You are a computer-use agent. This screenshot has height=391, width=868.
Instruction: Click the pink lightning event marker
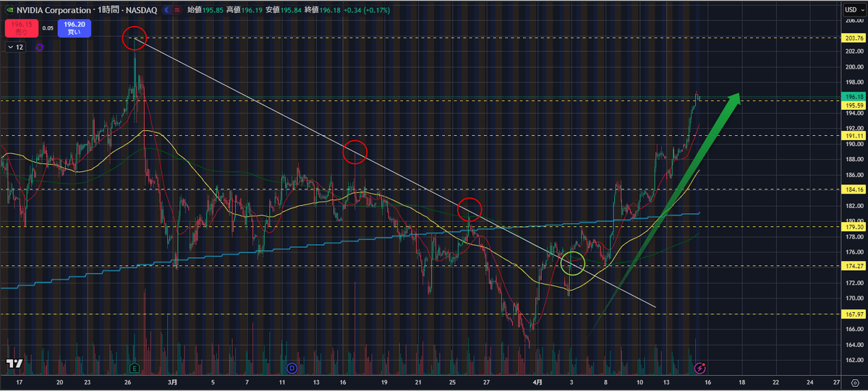click(x=699, y=368)
